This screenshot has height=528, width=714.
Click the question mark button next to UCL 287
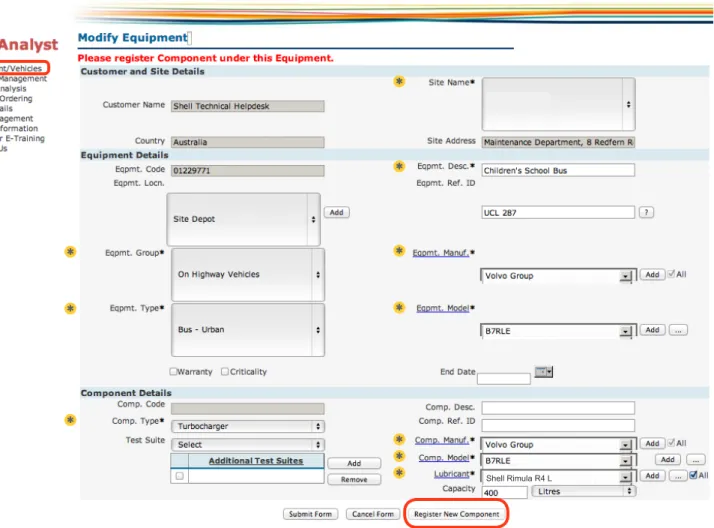[646, 212]
